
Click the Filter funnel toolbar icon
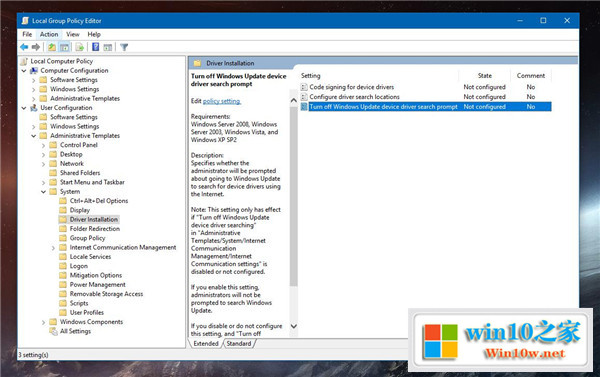point(124,47)
